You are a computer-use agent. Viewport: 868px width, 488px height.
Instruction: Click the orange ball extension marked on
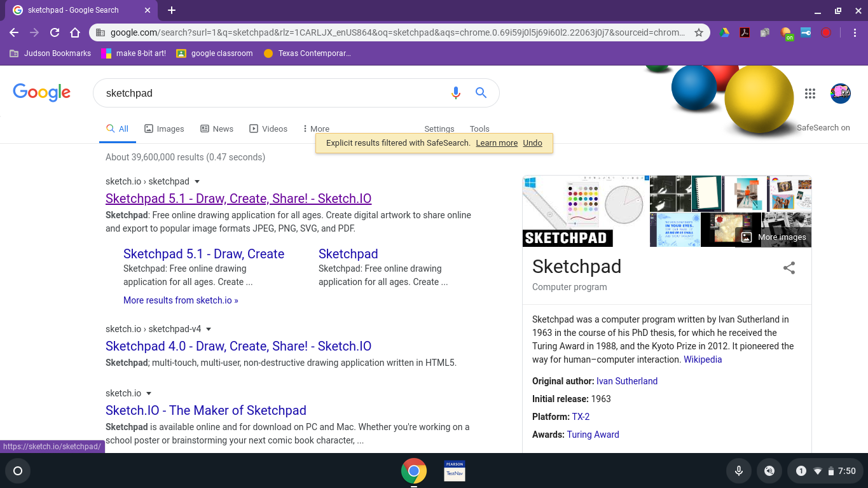[x=787, y=33]
